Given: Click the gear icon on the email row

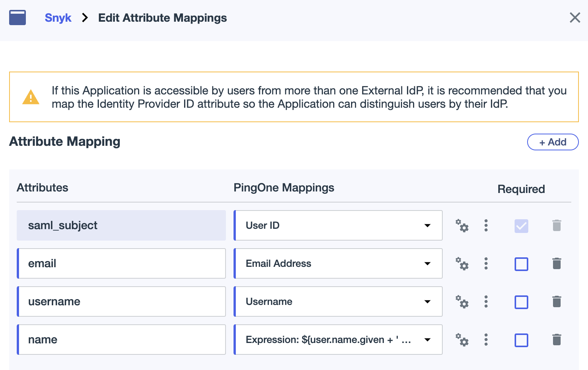Looking at the screenshot, I should pyautogui.click(x=462, y=263).
